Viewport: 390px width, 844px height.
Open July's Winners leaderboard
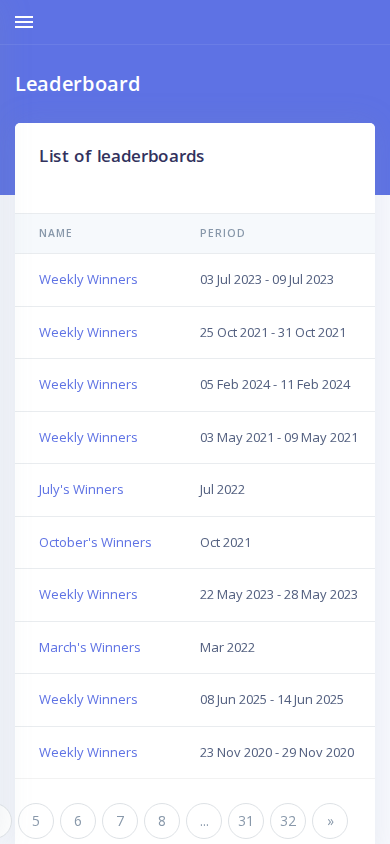(81, 489)
